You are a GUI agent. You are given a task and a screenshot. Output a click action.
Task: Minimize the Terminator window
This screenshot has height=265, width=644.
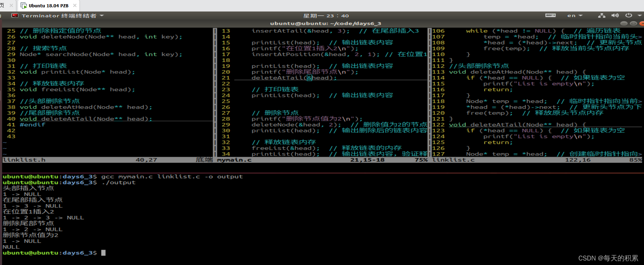tap(624, 23)
